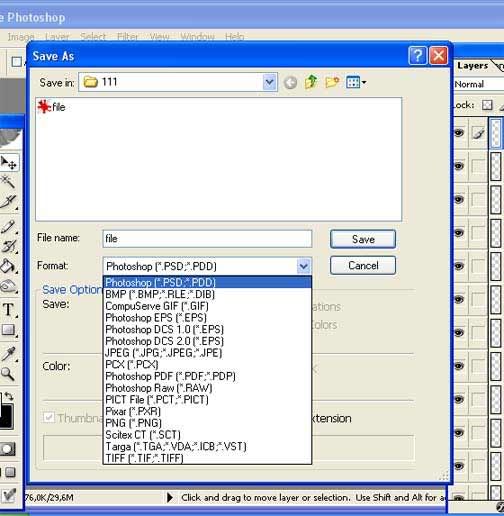Choose Photoshop DCS 1.0 format
Viewport: 504px width, 516px height.
[x=207, y=329]
